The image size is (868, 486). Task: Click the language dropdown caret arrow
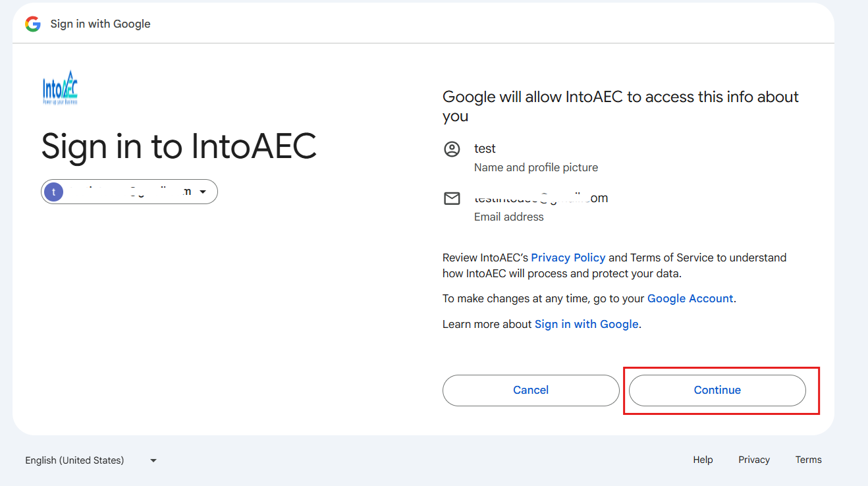point(153,460)
